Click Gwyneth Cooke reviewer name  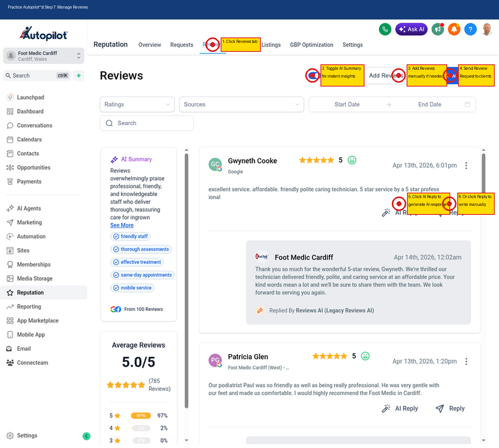[x=252, y=161]
